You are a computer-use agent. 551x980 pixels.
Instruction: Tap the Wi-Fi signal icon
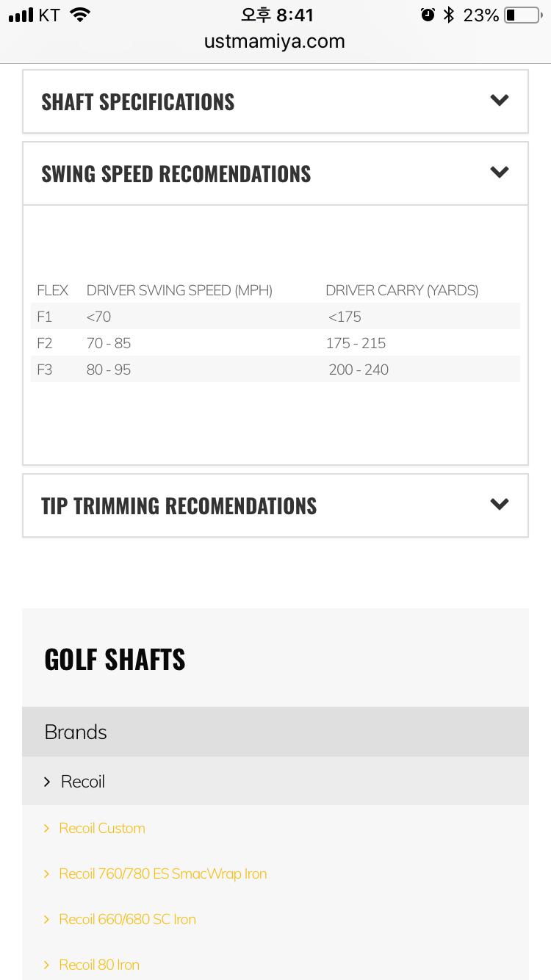click(80, 15)
